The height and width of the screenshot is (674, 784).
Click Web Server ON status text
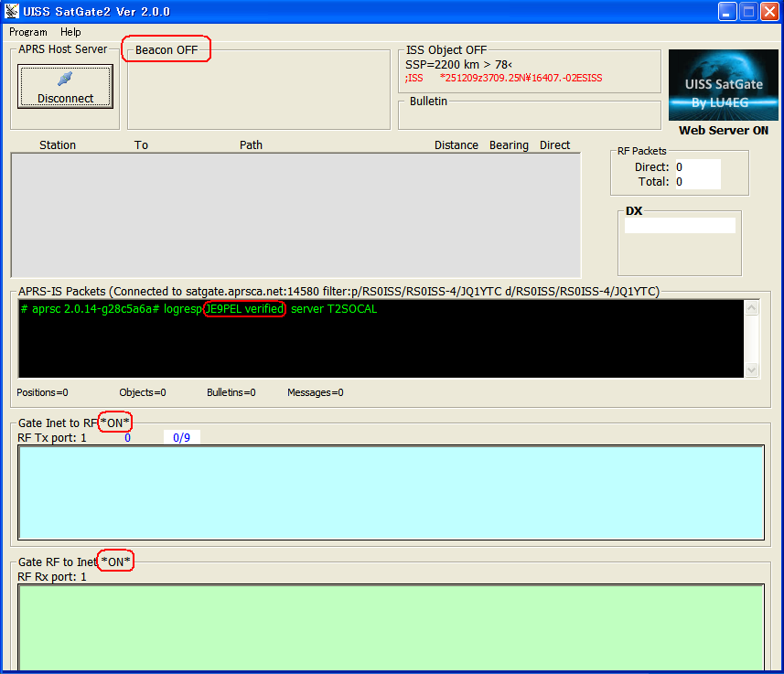[x=724, y=131]
